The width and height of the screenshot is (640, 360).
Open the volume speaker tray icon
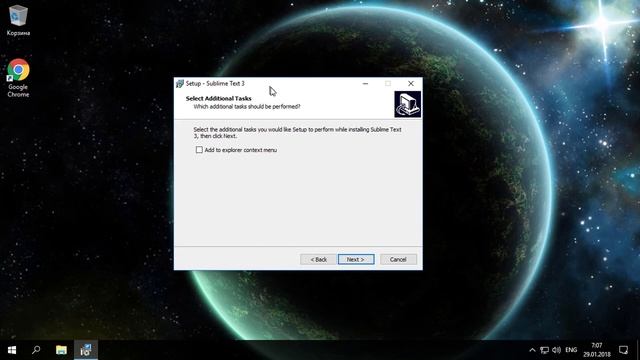point(556,350)
